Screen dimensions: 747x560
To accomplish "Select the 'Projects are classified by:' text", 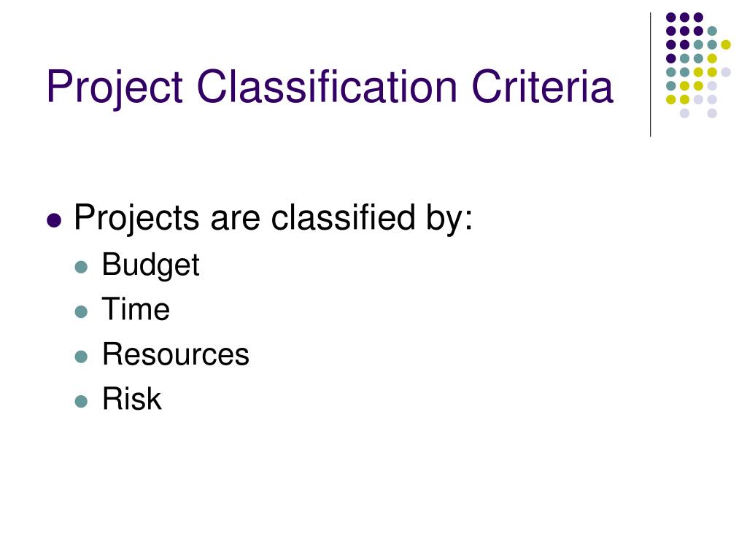I will (x=274, y=219).
